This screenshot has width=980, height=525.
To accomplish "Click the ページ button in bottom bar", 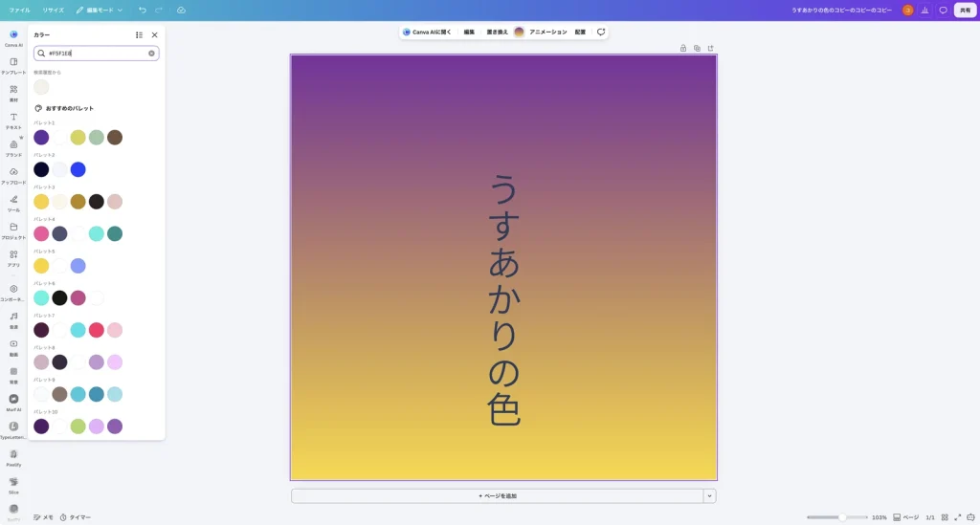I will pos(905,517).
